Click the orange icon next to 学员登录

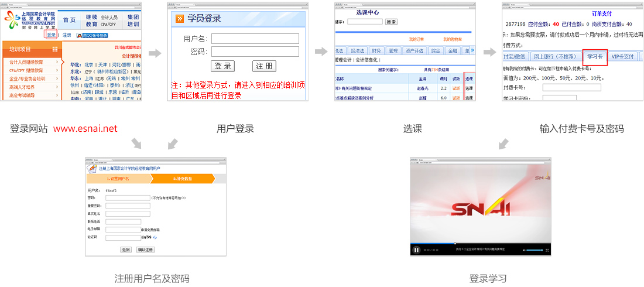180,19
